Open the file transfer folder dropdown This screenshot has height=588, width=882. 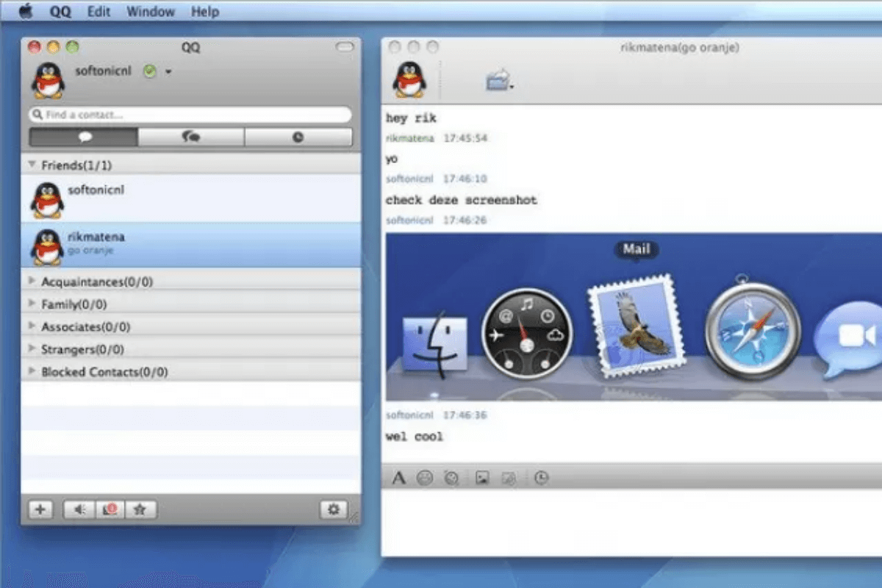(499, 80)
